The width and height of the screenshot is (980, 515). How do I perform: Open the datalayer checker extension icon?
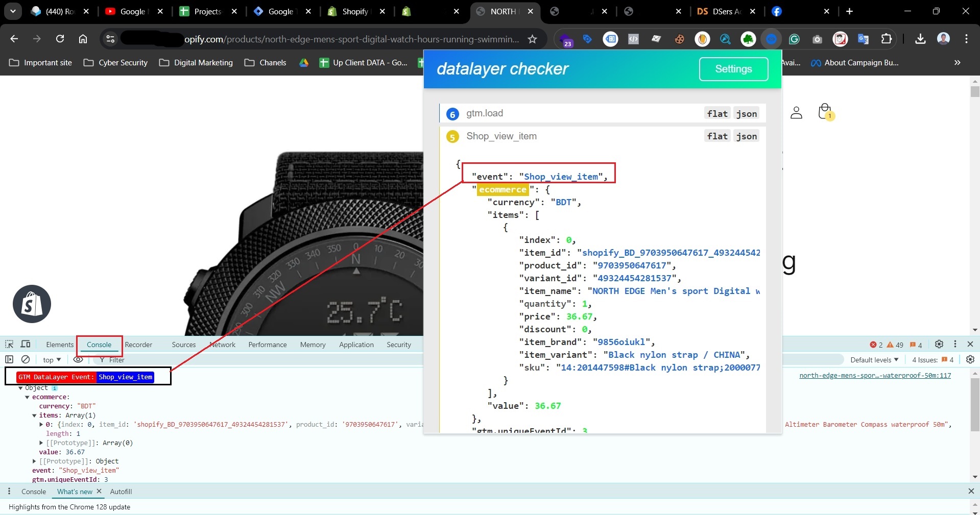pyautogui.click(x=771, y=39)
